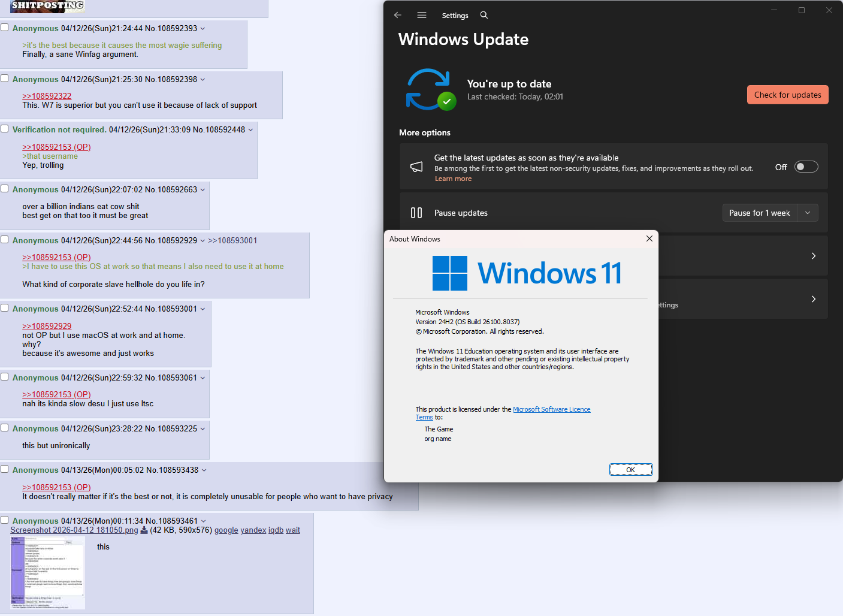
Task: Search the image with yandex link
Action: point(253,530)
